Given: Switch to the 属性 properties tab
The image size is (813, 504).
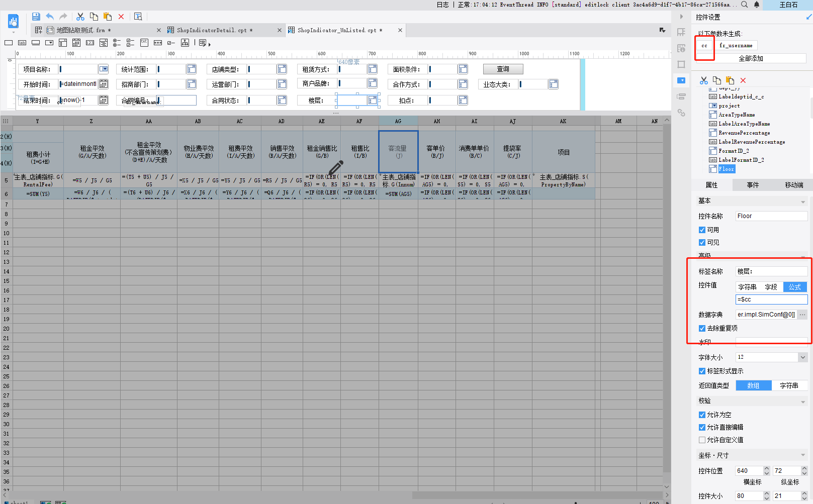Looking at the screenshot, I should [x=712, y=185].
